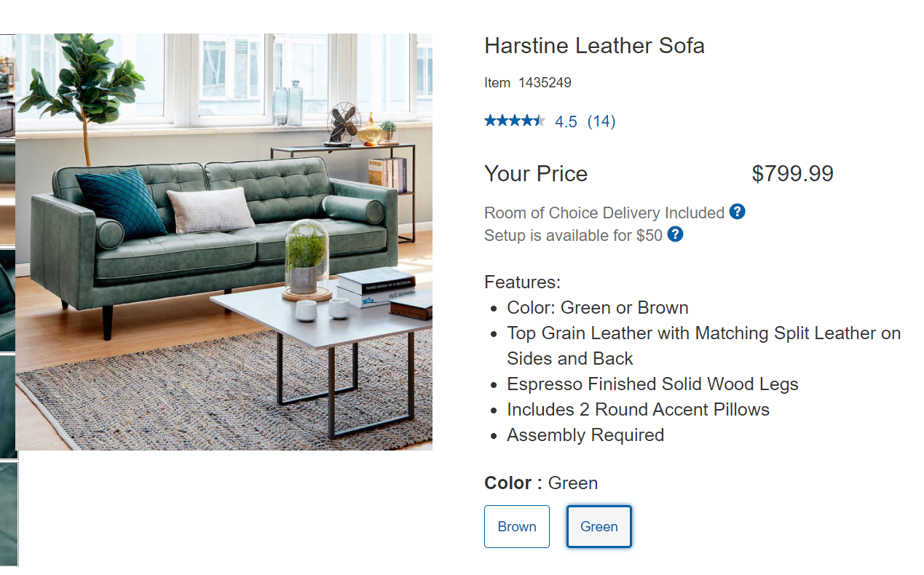Select the Brown color swatch button
The height and width of the screenshot is (575, 924).
point(516,526)
